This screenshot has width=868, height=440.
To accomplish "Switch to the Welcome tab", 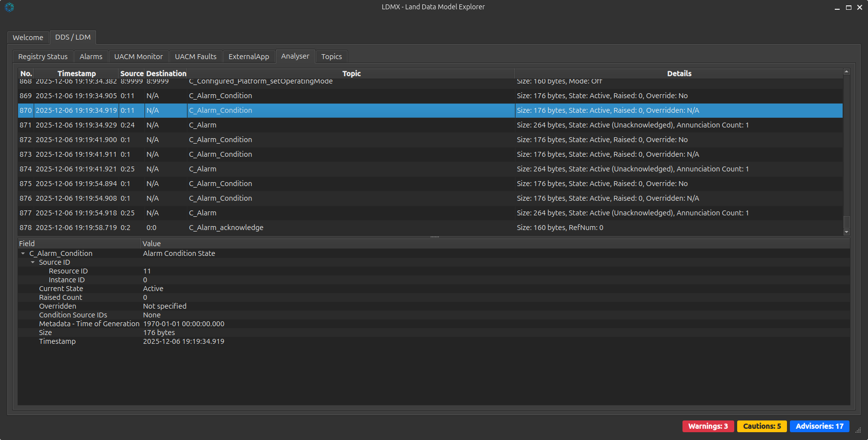I will tap(28, 37).
